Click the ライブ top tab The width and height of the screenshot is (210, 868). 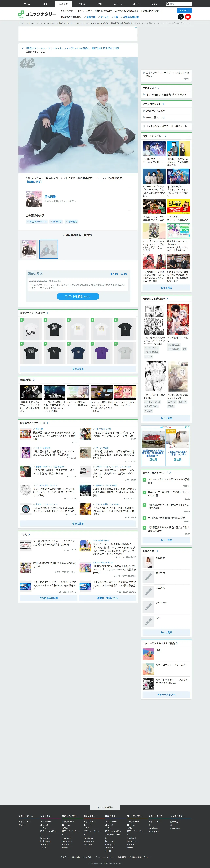(x=154, y=4)
